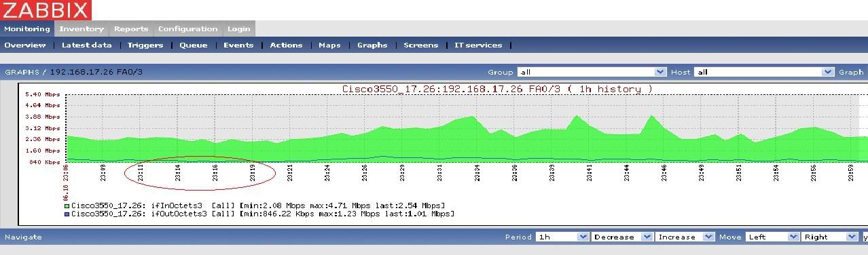Click the 23:34 time marker on graph
Viewport: 868px width, 255px height.
pyautogui.click(x=477, y=173)
